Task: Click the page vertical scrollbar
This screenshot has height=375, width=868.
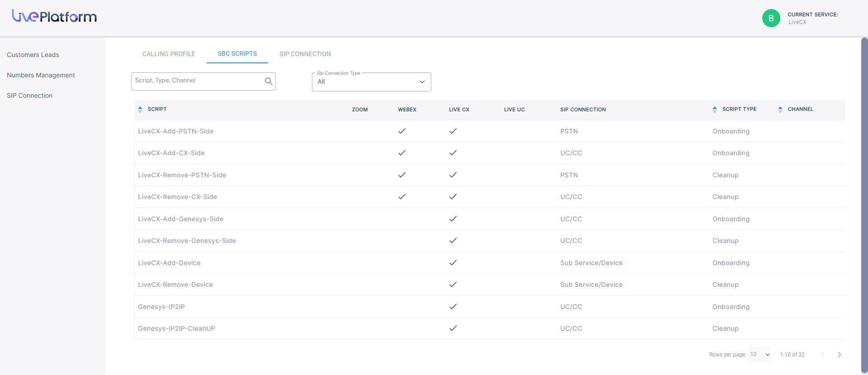Action: tap(864, 206)
